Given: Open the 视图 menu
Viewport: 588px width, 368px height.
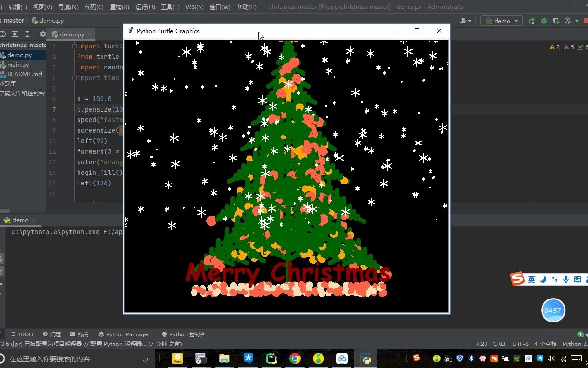Looking at the screenshot, I should (41, 7).
